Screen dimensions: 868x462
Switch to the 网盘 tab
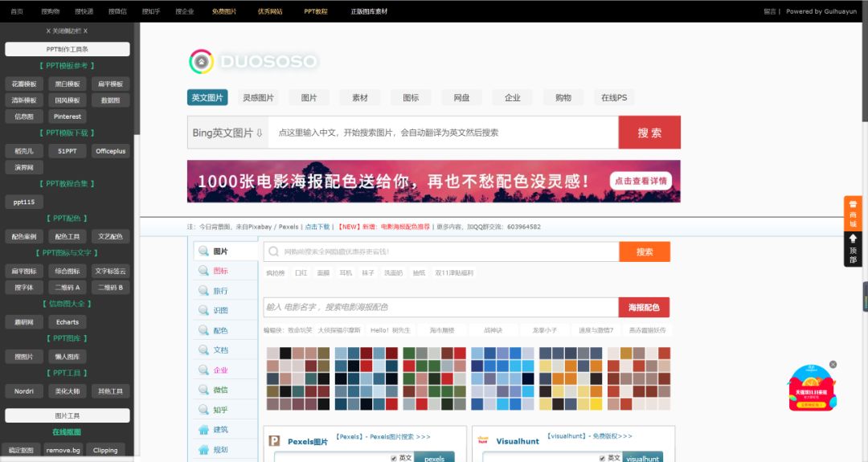461,97
